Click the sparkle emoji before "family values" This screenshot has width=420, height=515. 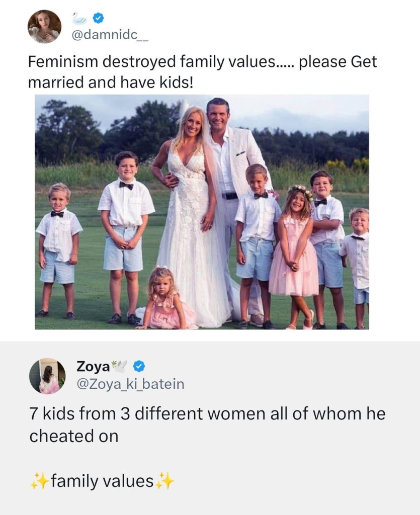(x=38, y=481)
